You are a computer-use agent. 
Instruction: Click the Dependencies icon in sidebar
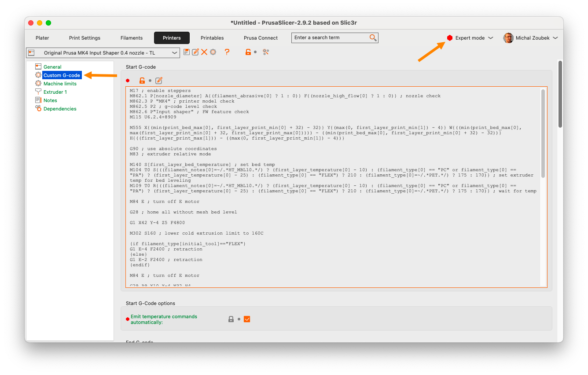coord(38,109)
